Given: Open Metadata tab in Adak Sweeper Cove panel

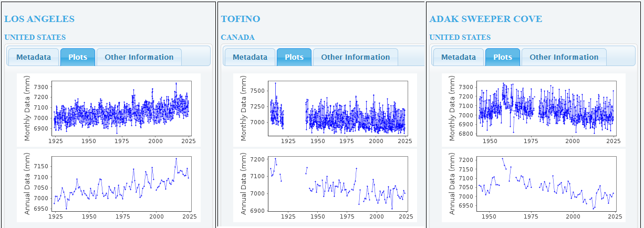Looking at the screenshot, I should [459, 57].
